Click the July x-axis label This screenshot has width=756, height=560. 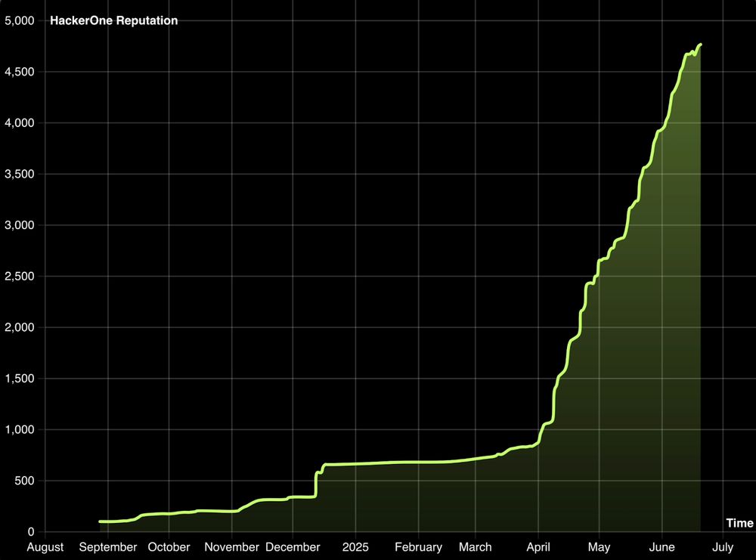pyautogui.click(x=723, y=547)
